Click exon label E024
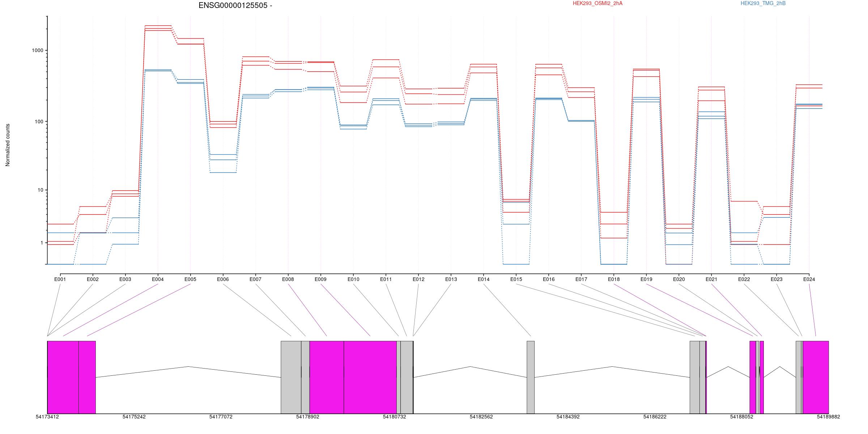 (x=809, y=279)
